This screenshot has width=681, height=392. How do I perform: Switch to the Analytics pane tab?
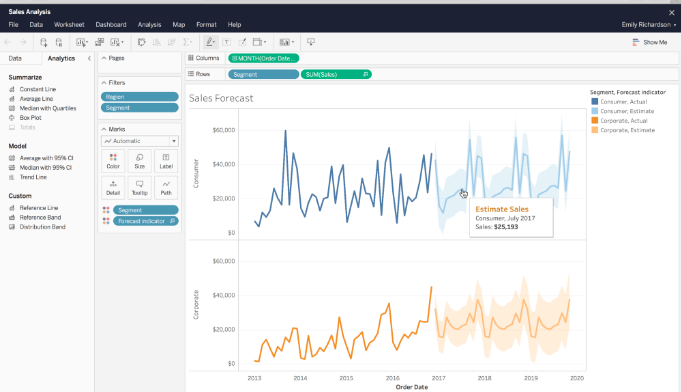coord(61,58)
